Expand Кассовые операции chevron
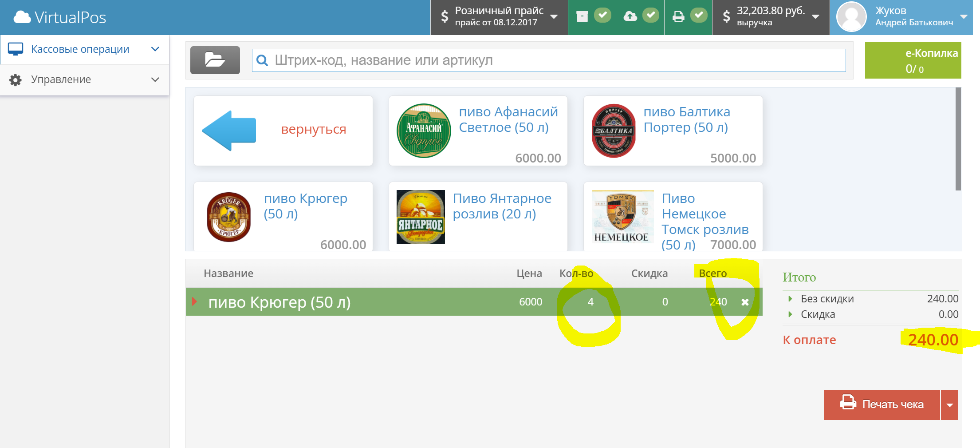Screen dimensions: 980x448 155,49
